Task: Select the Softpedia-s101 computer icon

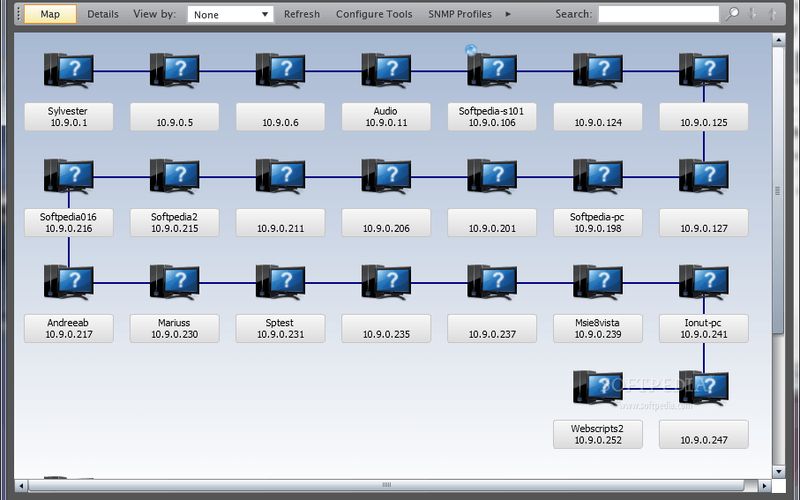Action: 492,70
